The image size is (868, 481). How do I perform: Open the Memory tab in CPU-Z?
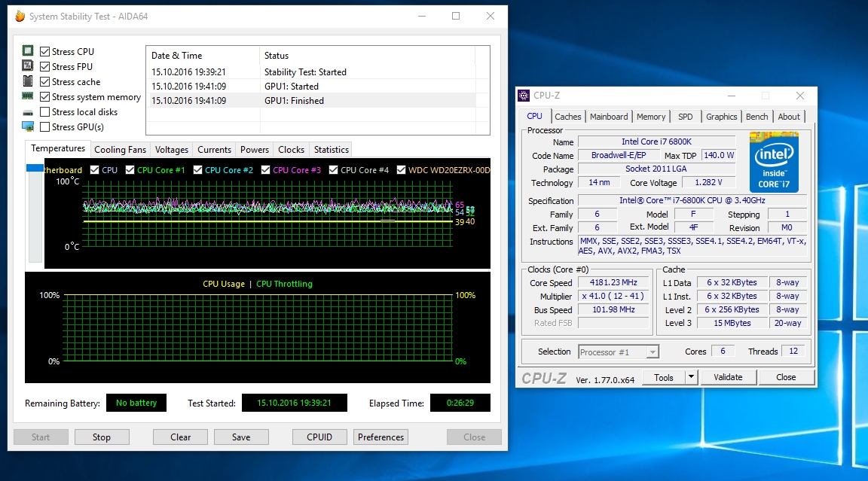pos(651,117)
